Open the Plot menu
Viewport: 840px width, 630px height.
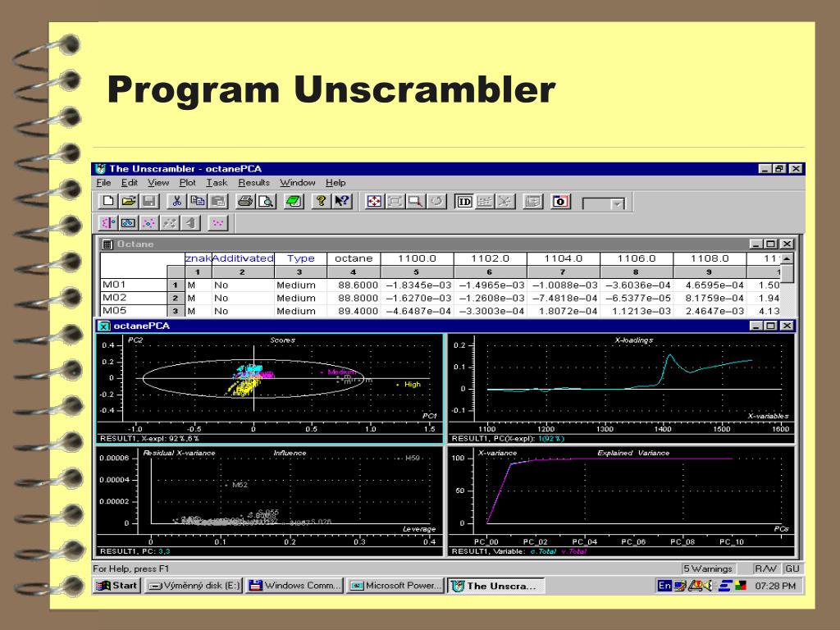[x=187, y=183]
